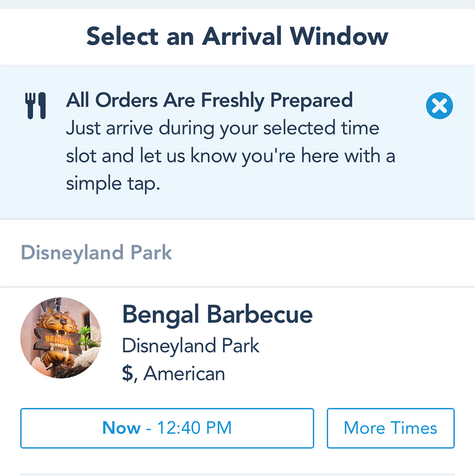Open the Bengal Barbecue restaurant name
The width and height of the screenshot is (475, 476).
[218, 315]
